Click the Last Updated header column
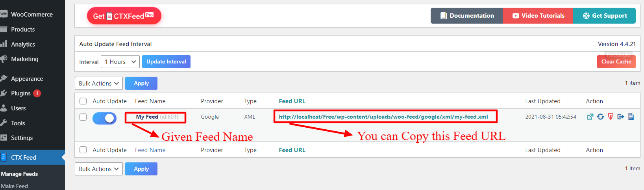Image resolution: width=644 pixels, height=190 pixels. click(x=543, y=101)
